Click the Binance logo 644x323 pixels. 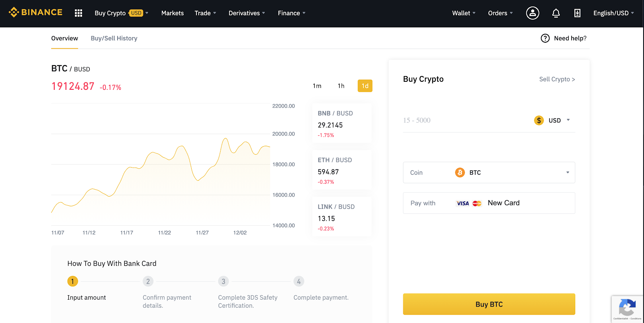point(35,12)
